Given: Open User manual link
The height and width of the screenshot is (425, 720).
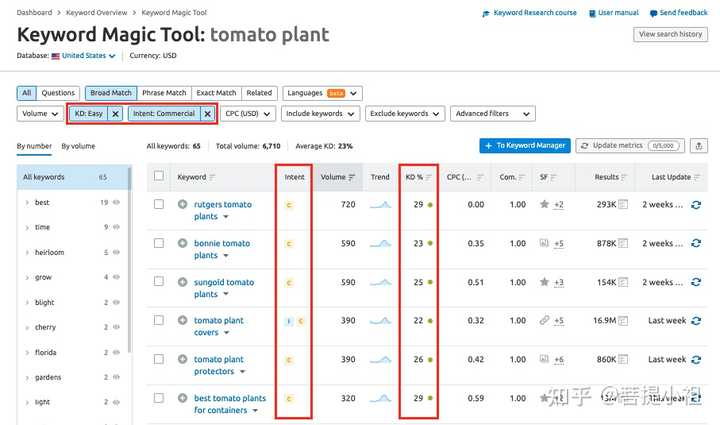Looking at the screenshot, I should [x=614, y=13].
